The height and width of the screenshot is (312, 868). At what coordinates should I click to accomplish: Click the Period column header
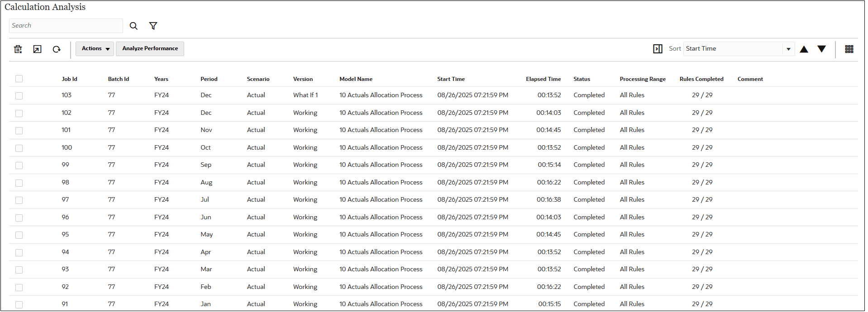[x=209, y=79]
